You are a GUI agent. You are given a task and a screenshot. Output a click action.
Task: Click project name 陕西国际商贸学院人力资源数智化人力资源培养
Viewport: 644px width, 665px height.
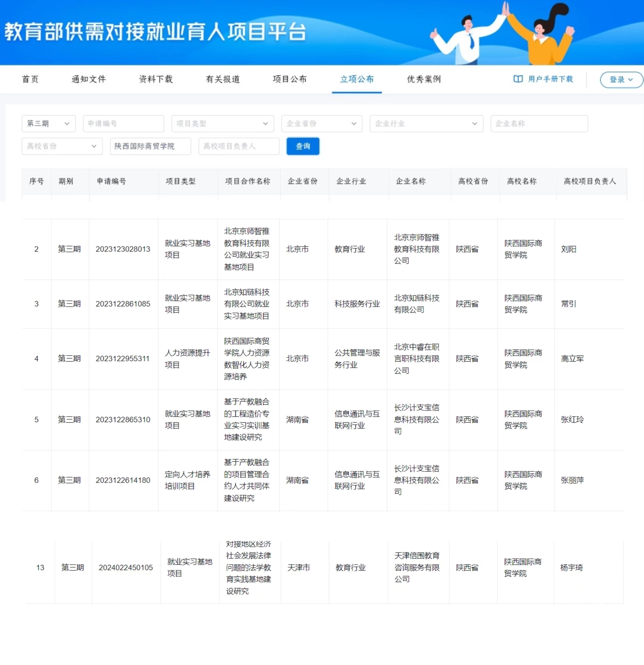247,359
